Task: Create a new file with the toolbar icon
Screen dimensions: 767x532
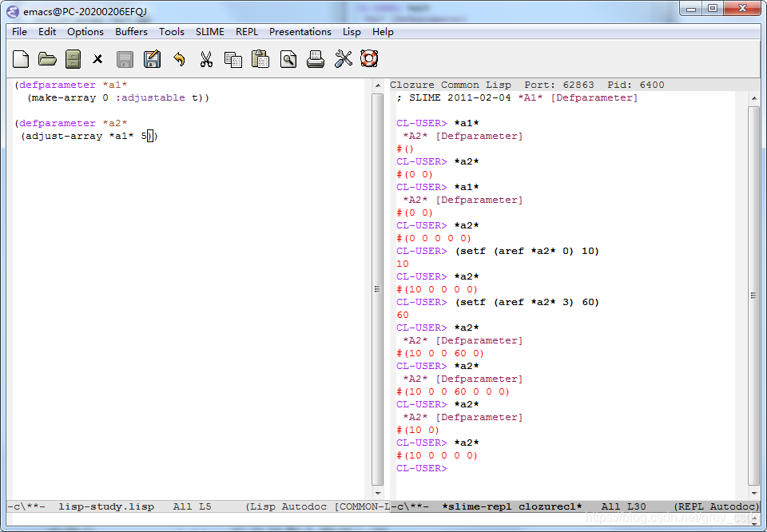Action: (x=20, y=58)
